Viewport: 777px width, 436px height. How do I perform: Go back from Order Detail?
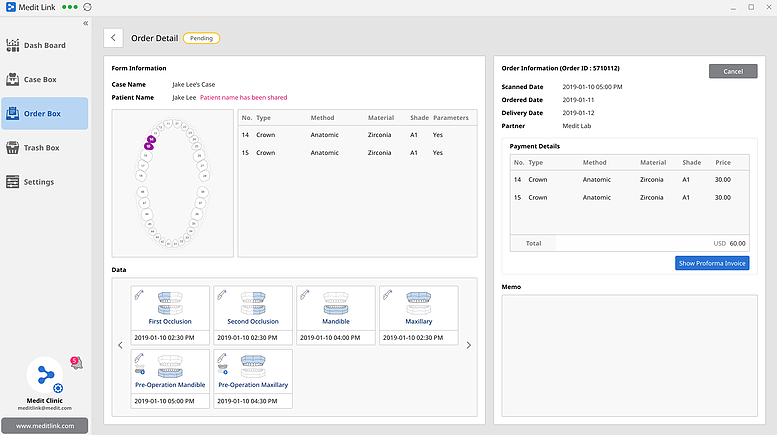click(113, 38)
